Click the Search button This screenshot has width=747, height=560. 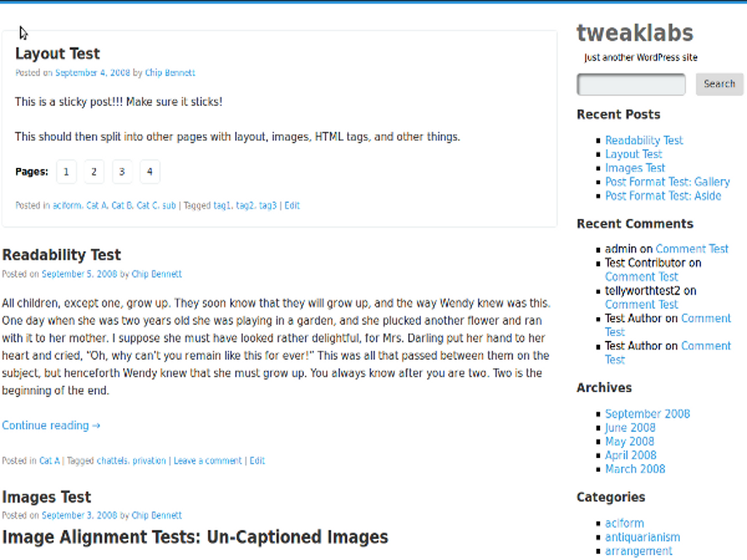pyautogui.click(x=718, y=84)
